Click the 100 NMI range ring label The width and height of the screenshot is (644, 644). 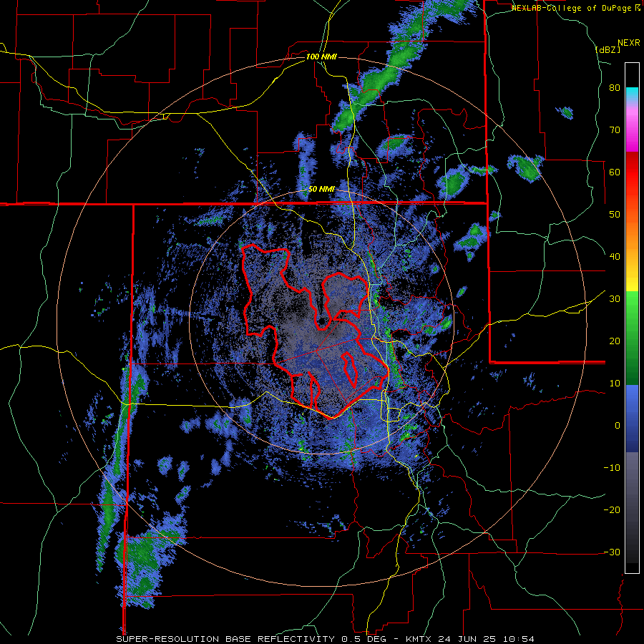point(321,57)
